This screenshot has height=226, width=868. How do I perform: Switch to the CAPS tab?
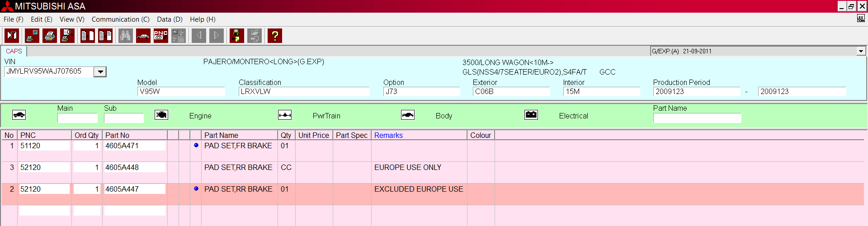point(14,51)
